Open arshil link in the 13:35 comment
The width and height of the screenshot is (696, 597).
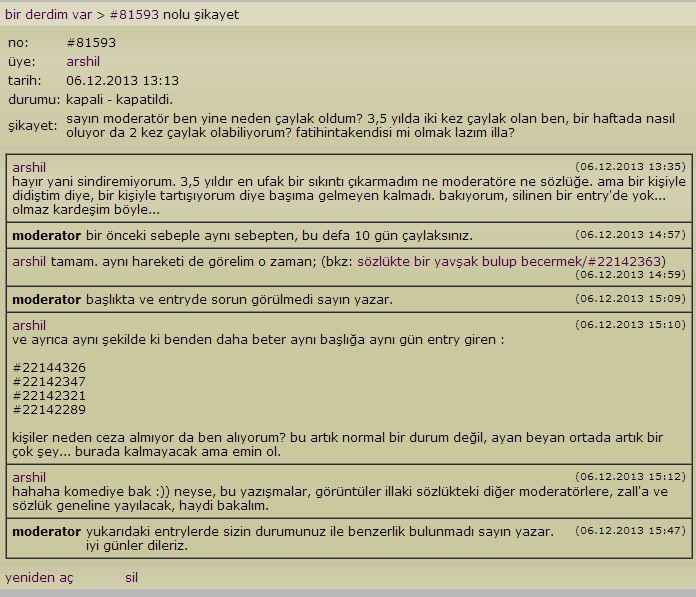[x=29, y=167]
